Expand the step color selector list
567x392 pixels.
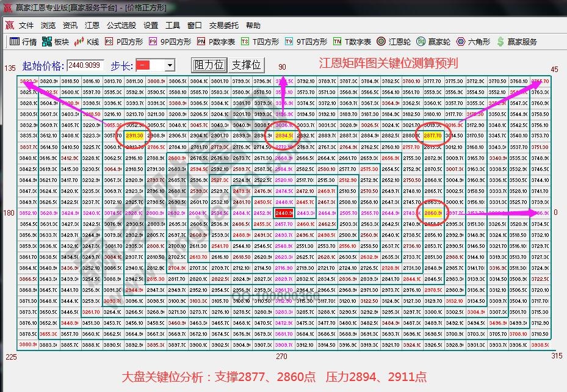pyautogui.click(x=170, y=65)
